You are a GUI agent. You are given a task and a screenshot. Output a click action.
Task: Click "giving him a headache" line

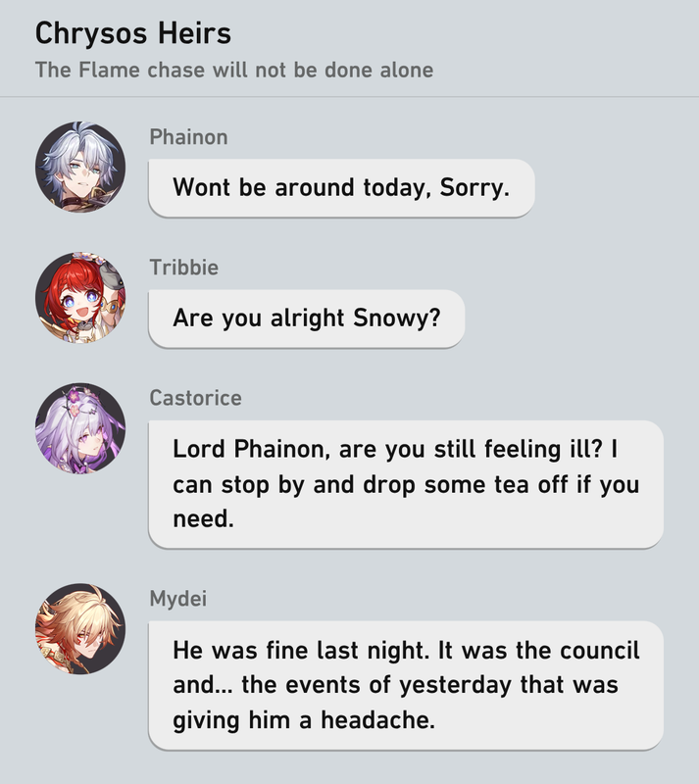(x=304, y=720)
